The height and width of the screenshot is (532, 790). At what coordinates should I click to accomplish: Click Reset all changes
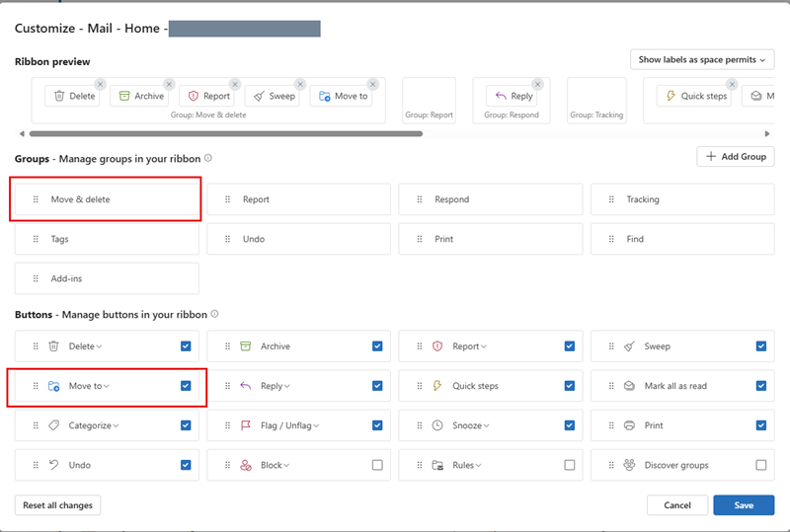(57, 505)
